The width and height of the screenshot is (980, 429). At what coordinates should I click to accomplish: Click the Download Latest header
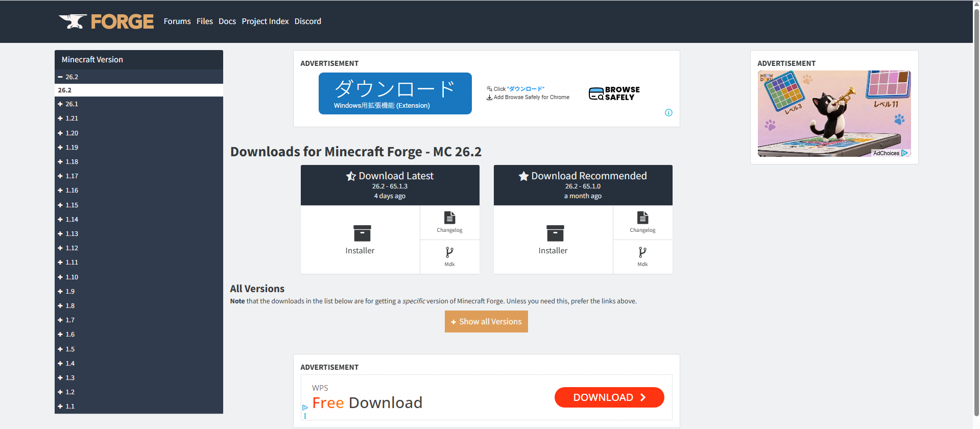[x=390, y=185]
